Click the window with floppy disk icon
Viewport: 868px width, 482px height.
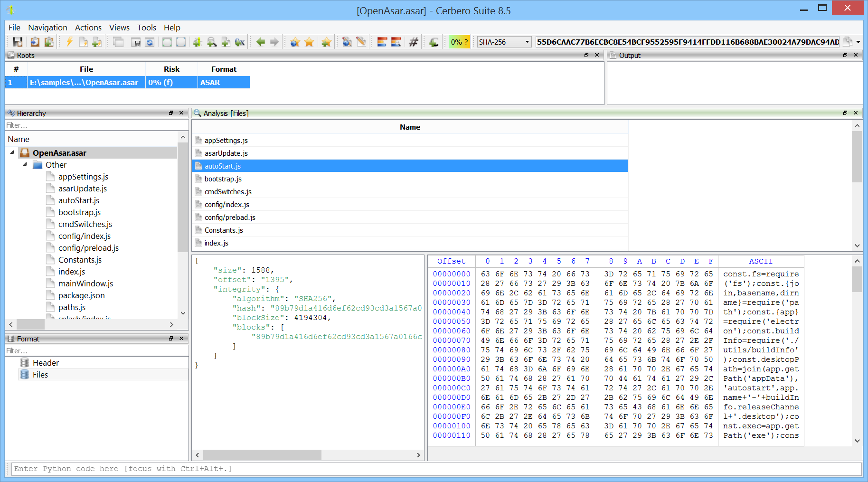[x=136, y=42]
